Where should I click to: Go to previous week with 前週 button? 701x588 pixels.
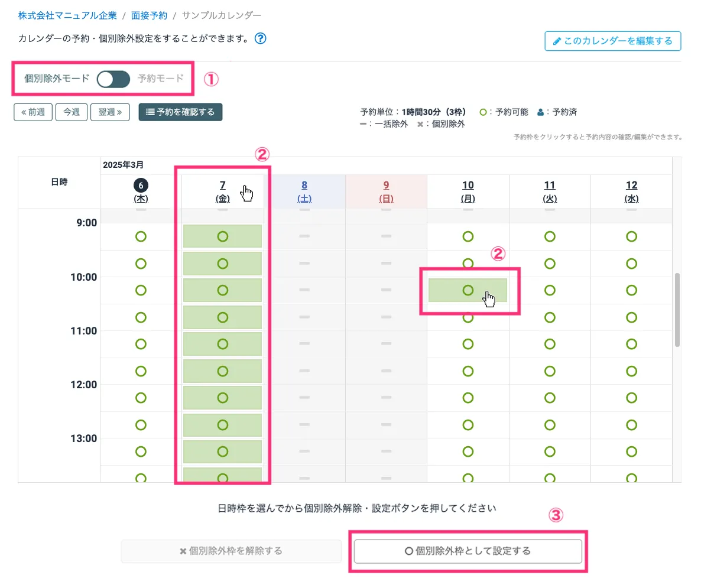33,112
